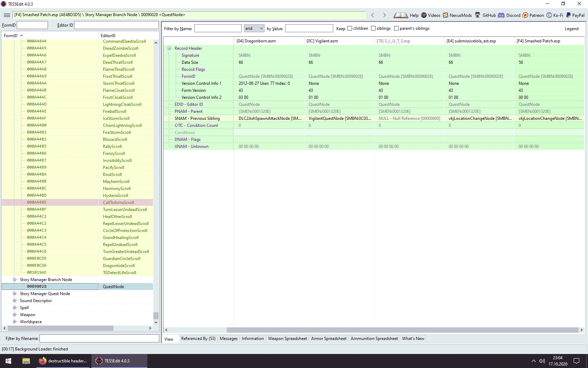The height and width of the screenshot is (368, 588).
Task: Click the [E4] submissivelola_est.esp column header
Action: tap(479, 41)
